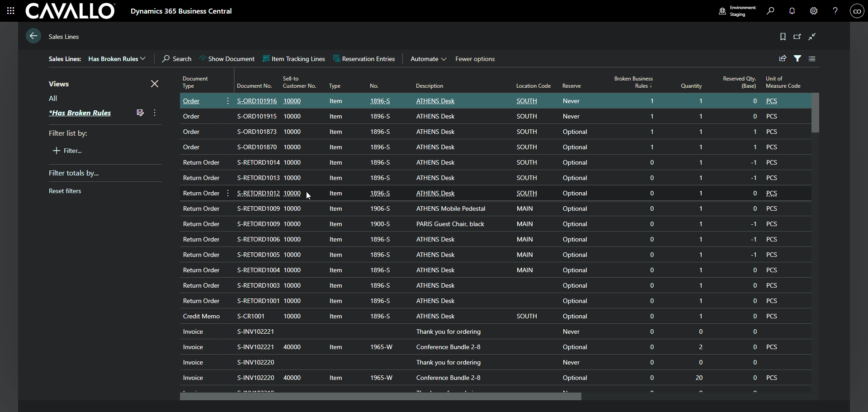Viewport: 868px width, 412px height.
Task: Click the horizontal scrollbar at the bottom
Action: 380,397
